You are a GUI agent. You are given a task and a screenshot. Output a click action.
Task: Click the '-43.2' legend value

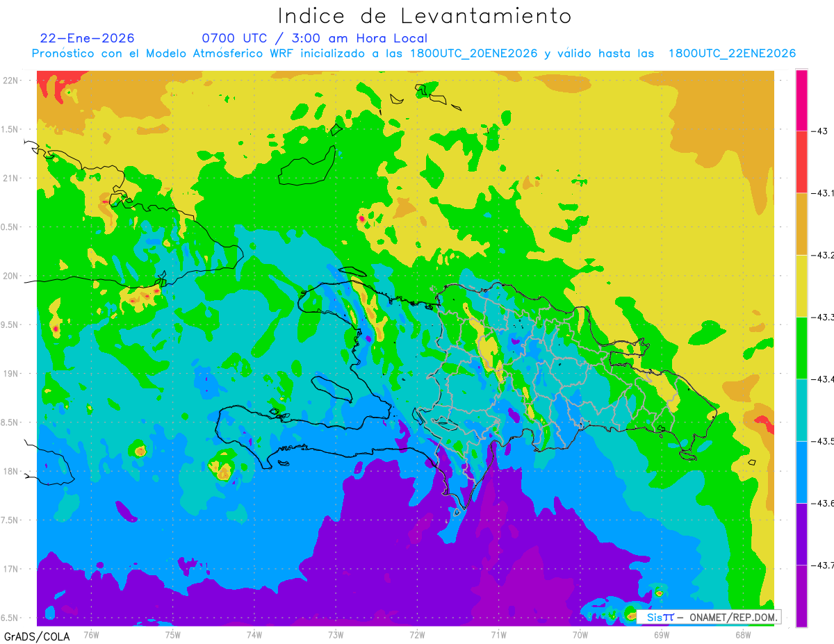coord(822,255)
